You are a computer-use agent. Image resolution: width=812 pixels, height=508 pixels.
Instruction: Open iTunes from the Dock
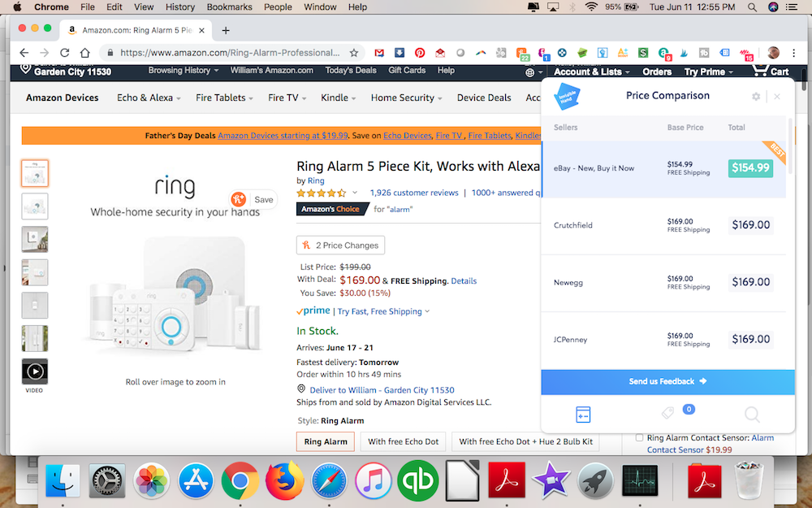click(x=373, y=480)
